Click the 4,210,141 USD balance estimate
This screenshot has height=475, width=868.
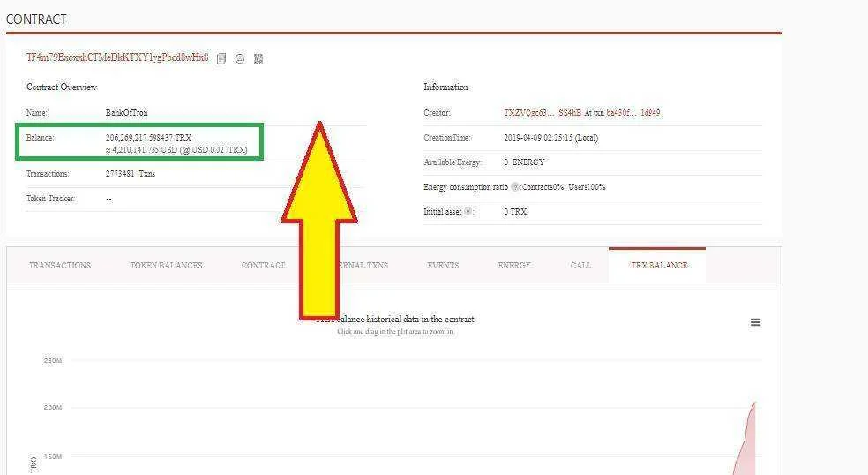pos(176,150)
